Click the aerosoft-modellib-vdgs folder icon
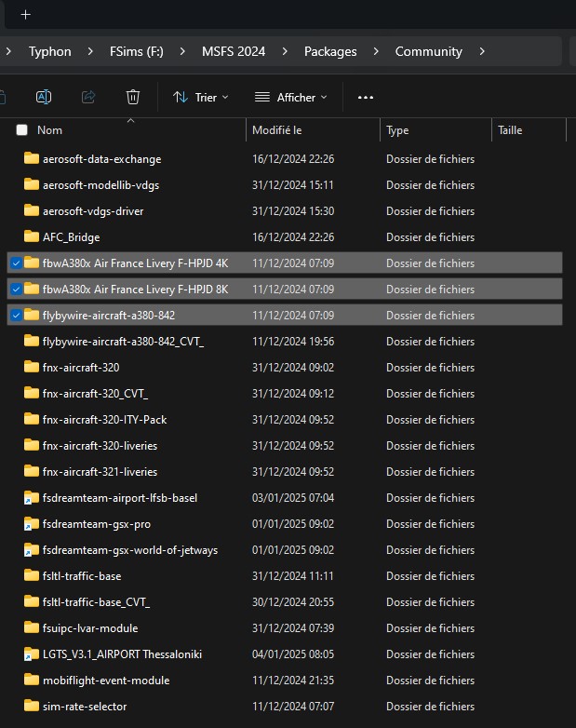576x728 pixels. (x=31, y=184)
